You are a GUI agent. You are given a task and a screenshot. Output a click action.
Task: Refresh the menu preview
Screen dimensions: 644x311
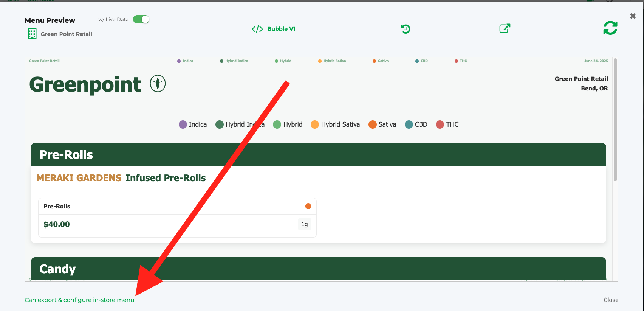click(610, 28)
